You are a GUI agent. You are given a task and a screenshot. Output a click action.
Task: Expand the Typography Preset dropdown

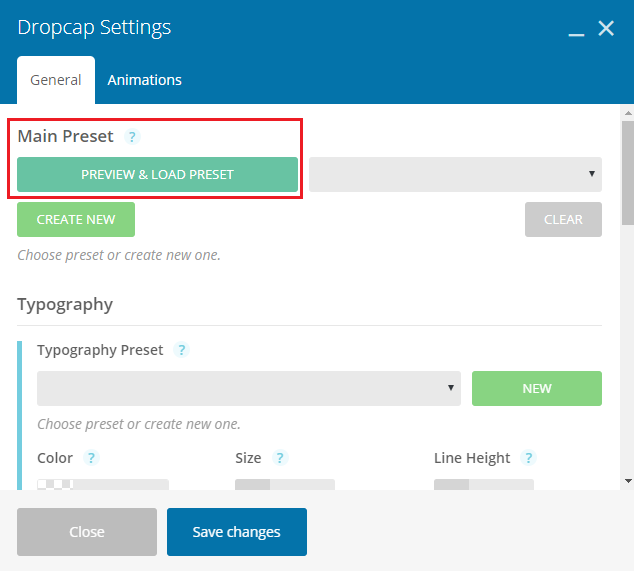coord(249,388)
